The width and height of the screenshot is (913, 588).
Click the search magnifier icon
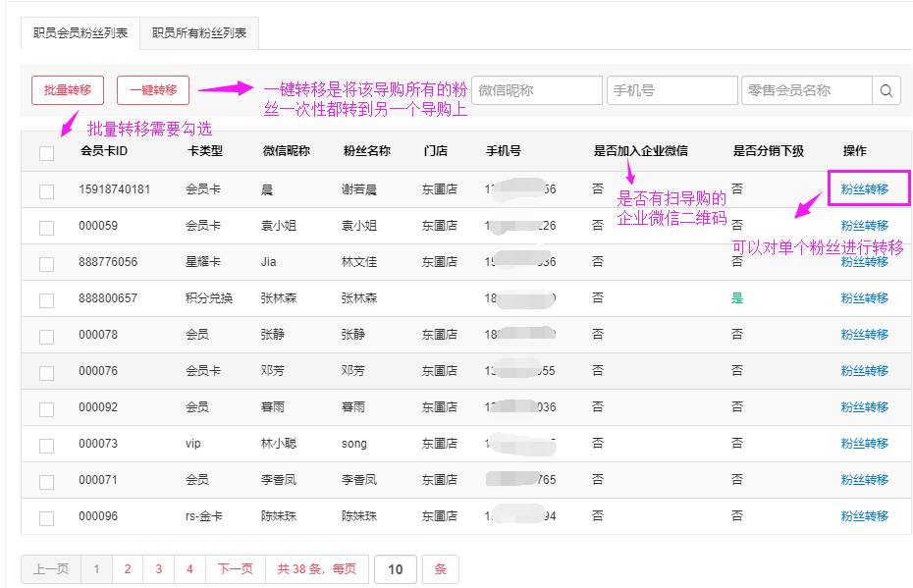(x=886, y=91)
